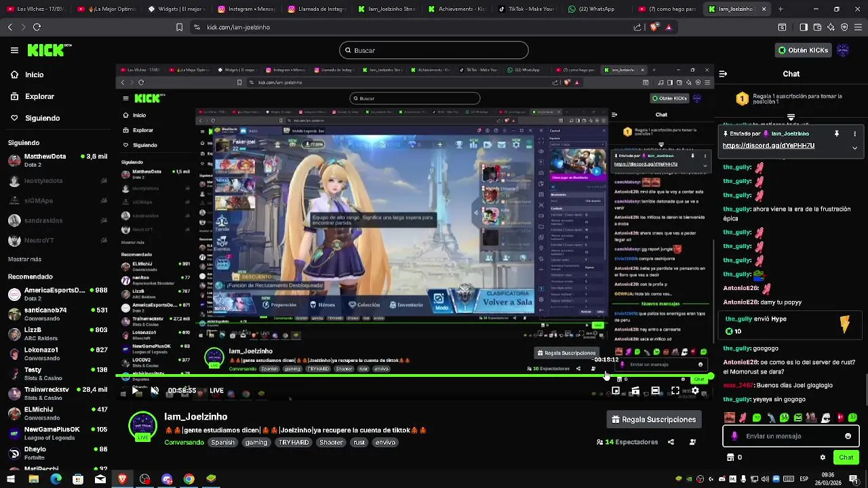Click the Obtén KICKs button

[x=803, y=50]
